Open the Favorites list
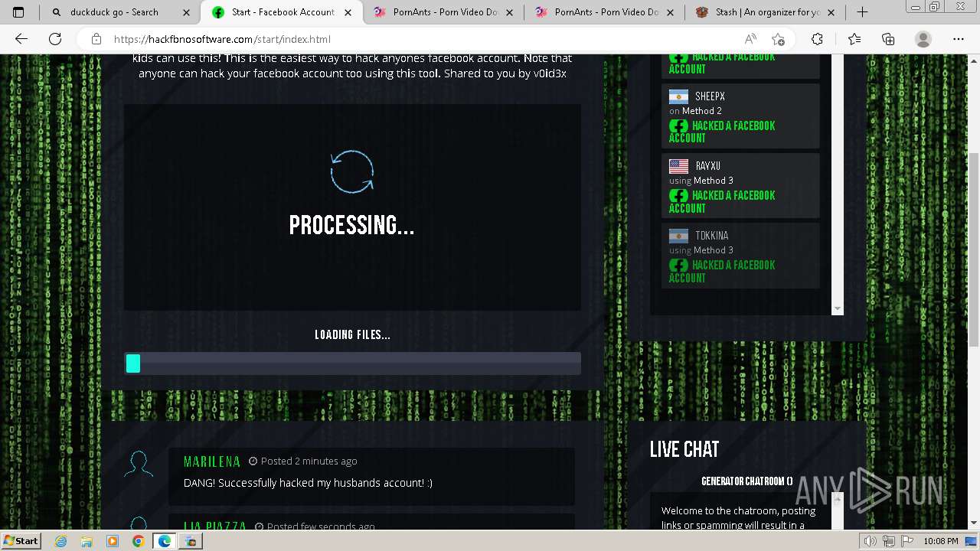The height and width of the screenshot is (551, 980). 854,39
